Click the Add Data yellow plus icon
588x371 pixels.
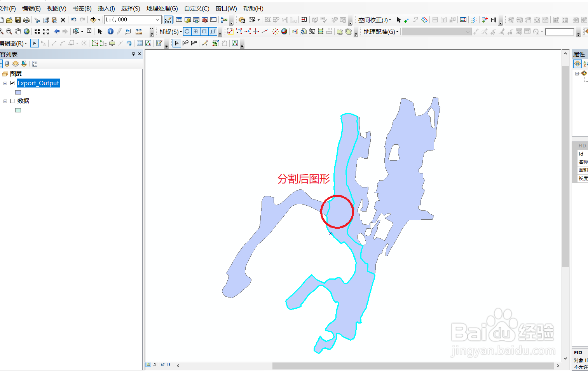pyautogui.click(x=93, y=19)
